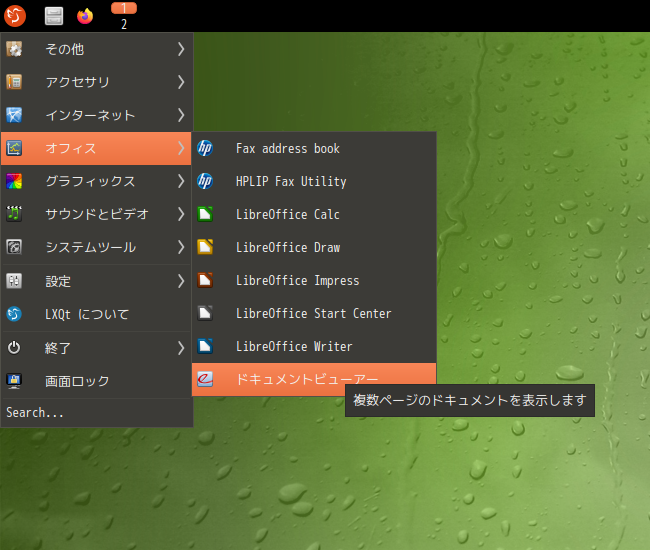This screenshot has width=650, height=550.
Task: Click the インターネット category icon
Action: [14, 115]
